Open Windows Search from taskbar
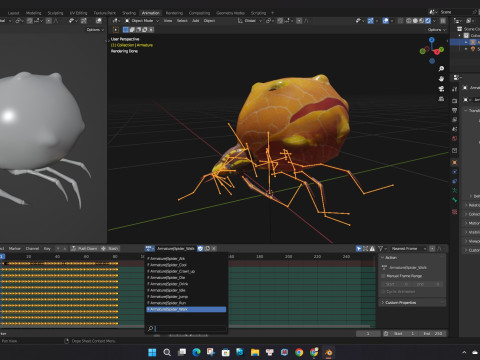 tap(167, 352)
